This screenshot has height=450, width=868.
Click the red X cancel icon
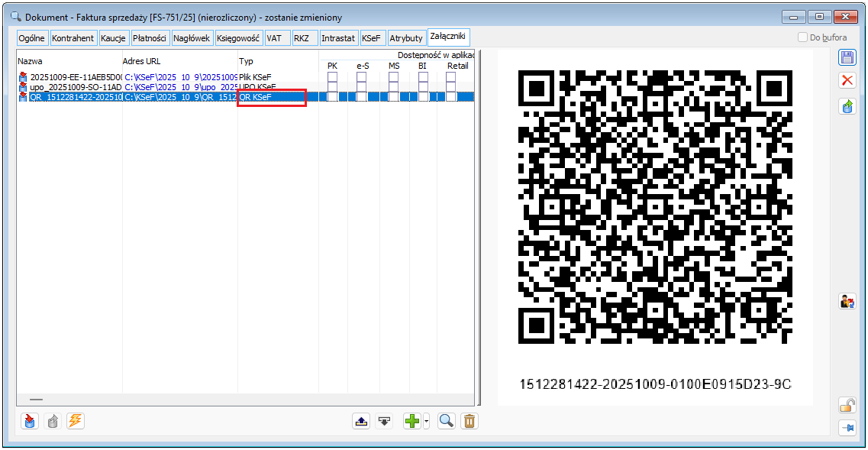pyautogui.click(x=847, y=80)
